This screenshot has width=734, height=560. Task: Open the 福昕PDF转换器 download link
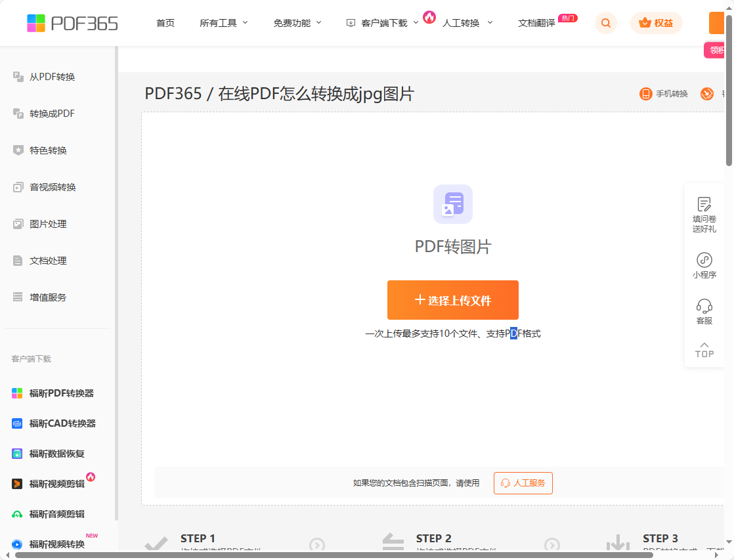pyautogui.click(x=61, y=393)
